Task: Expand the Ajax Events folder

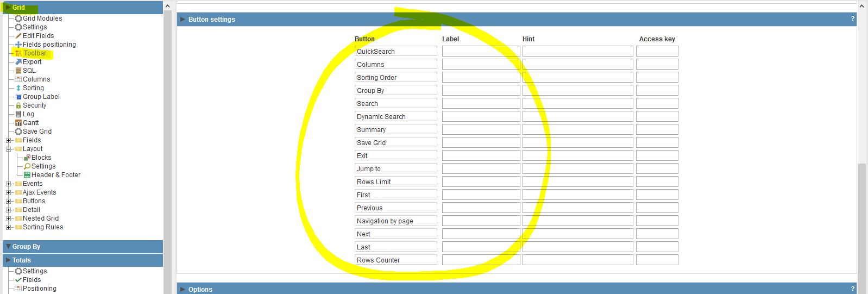Action: (9, 192)
